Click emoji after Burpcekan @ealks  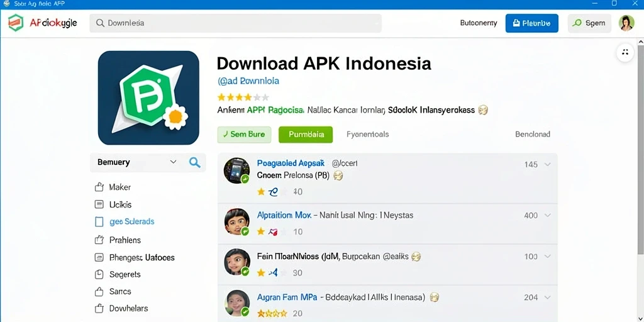coord(416,257)
